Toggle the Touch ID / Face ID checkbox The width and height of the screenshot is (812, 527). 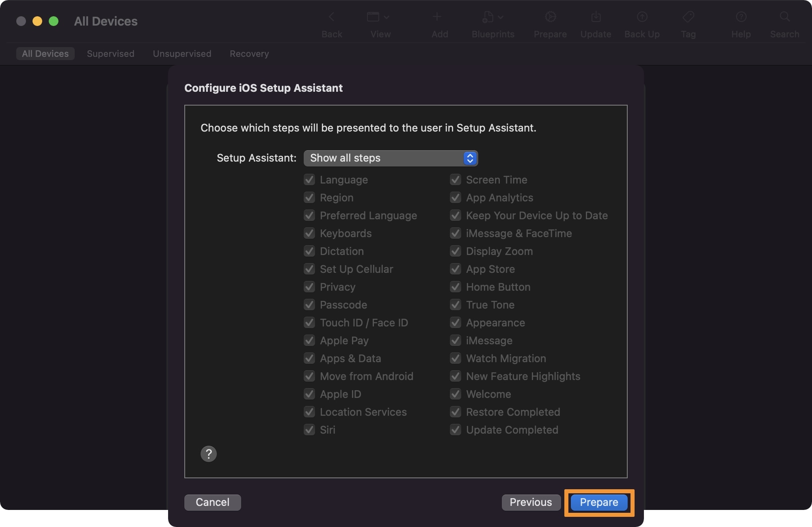(x=309, y=322)
